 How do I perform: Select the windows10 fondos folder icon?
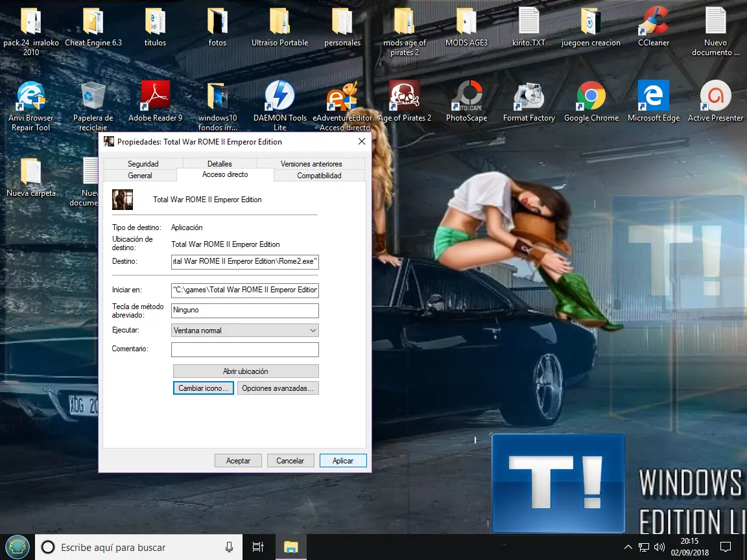tap(217, 97)
